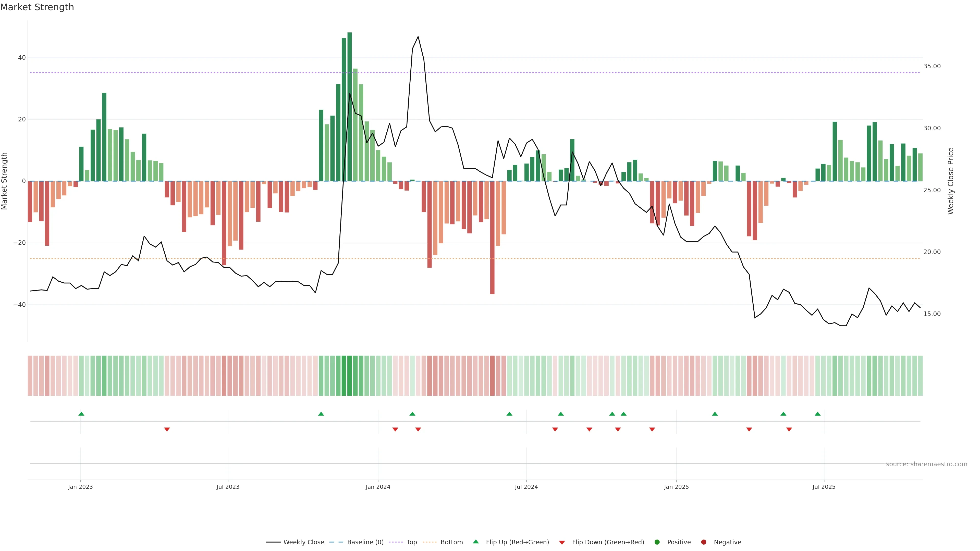The width and height of the screenshot is (980, 551).
Task: Click the source: sharemaestro.com text
Action: [926, 464]
